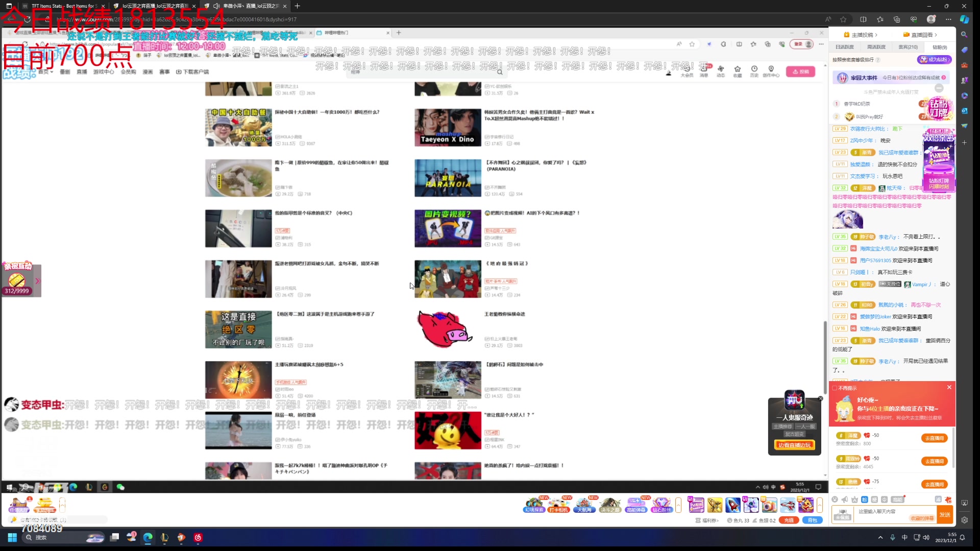Open Taeyeon X Dino video thumbnail

click(x=448, y=128)
